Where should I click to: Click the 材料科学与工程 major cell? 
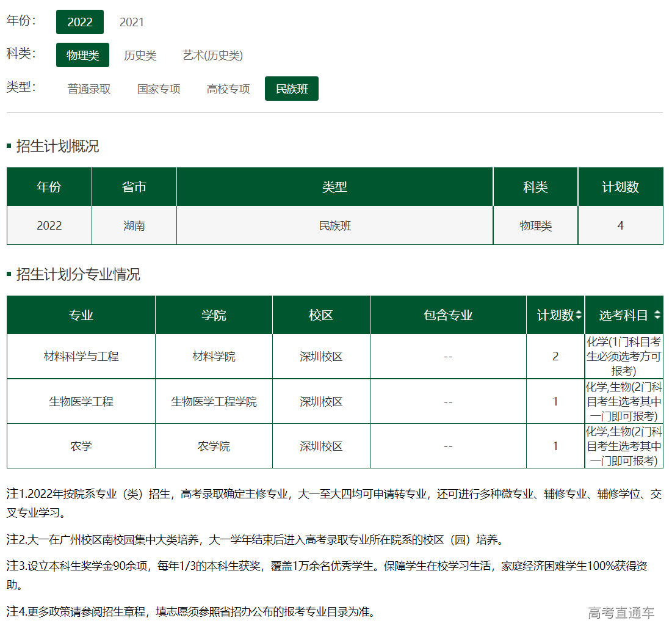pyautogui.click(x=80, y=356)
